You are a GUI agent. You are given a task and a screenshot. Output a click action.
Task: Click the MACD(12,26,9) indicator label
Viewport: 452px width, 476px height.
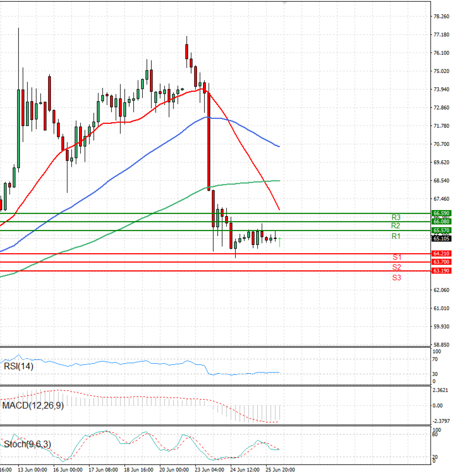[x=33, y=406]
